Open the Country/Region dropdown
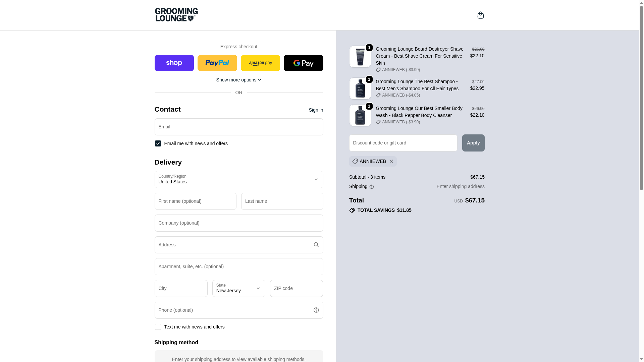The width and height of the screenshot is (644, 362). (x=238, y=179)
